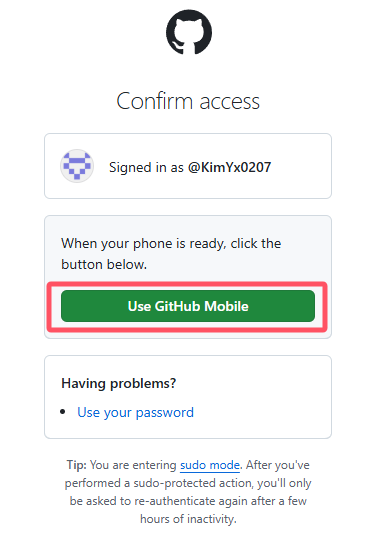
Task: Click the red highlight border around the button
Action: pyautogui.click(x=187, y=284)
